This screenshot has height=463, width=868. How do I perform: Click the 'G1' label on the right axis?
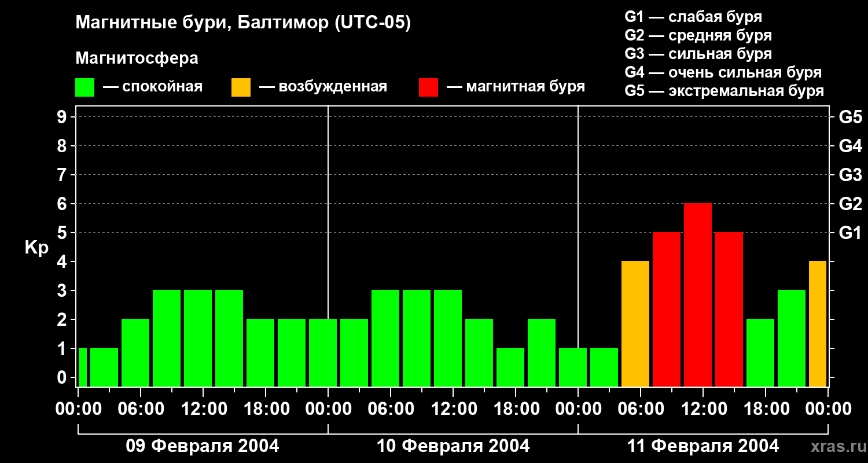[850, 233]
